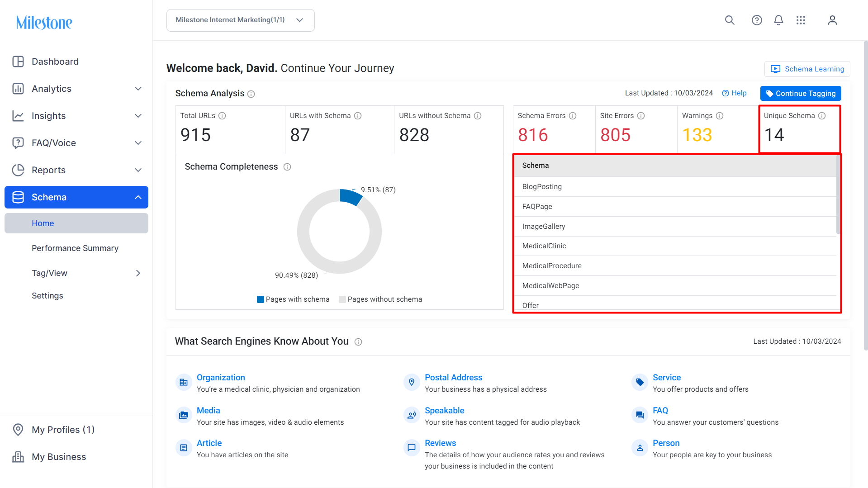This screenshot has width=868, height=488.
Task: Select the MedicalWebPage schema row
Action: pos(675,286)
